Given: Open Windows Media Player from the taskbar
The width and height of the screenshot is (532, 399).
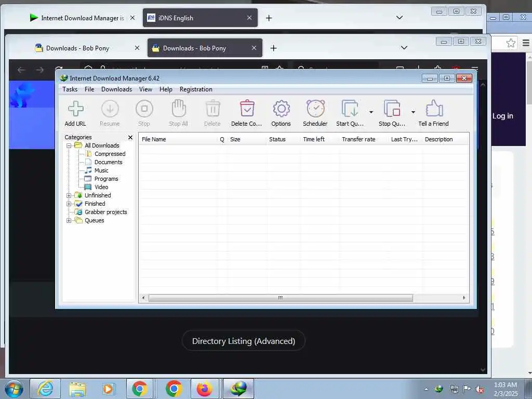Looking at the screenshot, I should click(109, 389).
